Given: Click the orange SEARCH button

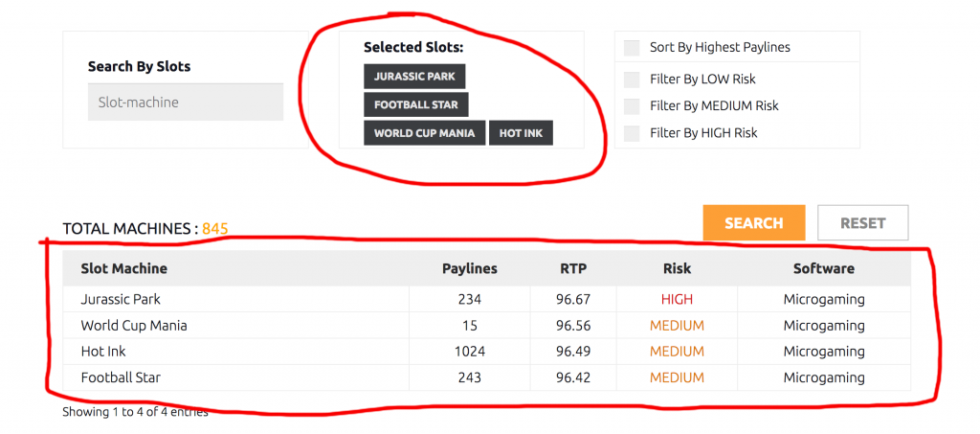Looking at the screenshot, I should point(754,222).
